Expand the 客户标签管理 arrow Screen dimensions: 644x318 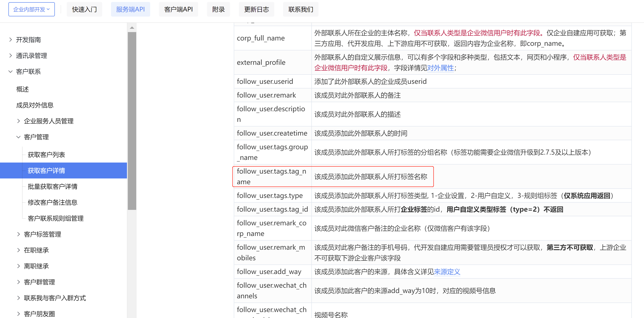click(19, 234)
